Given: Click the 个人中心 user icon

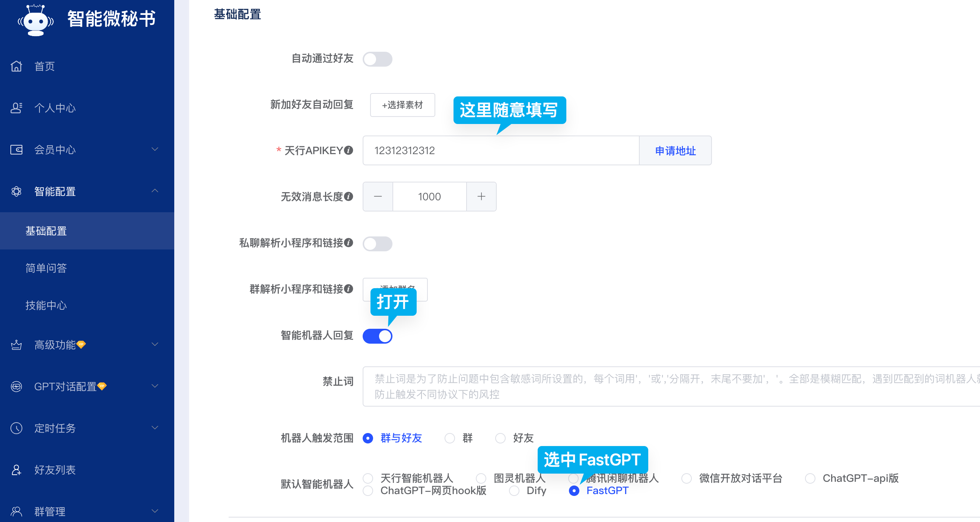Looking at the screenshot, I should [x=16, y=108].
